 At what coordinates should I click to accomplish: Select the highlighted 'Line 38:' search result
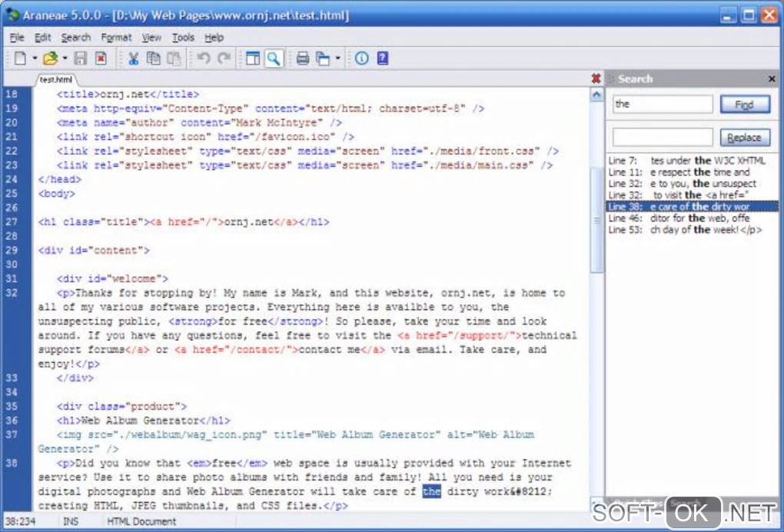tap(692, 207)
